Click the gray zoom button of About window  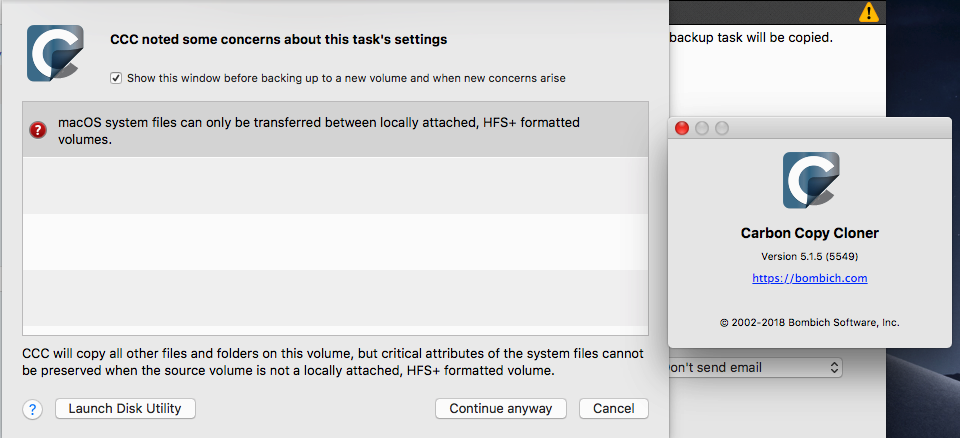[722, 128]
